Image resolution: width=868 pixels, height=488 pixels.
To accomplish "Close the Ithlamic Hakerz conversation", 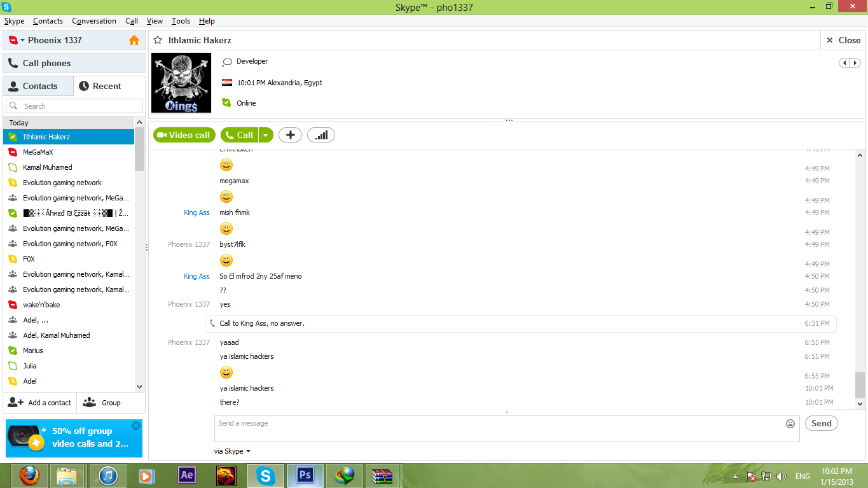I will pyautogui.click(x=843, y=40).
